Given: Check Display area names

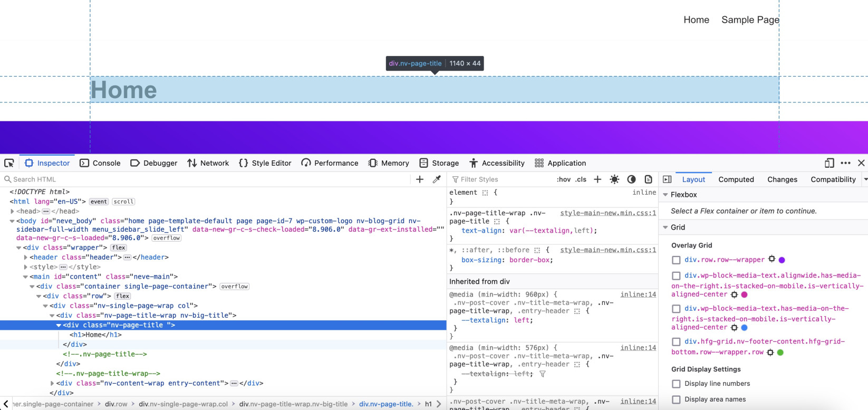Looking at the screenshot, I should [x=676, y=399].
